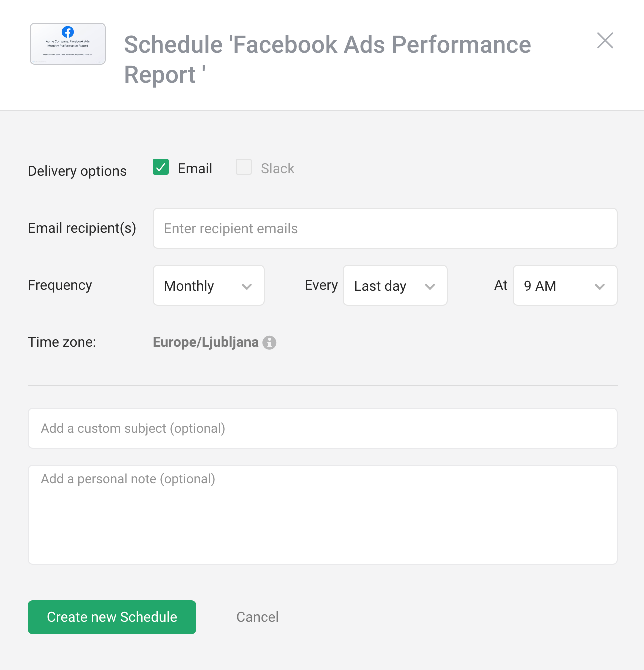This screenshot has width=644, height=670.
Task: Click Cancel to discard the schedule
Action: 257,617
